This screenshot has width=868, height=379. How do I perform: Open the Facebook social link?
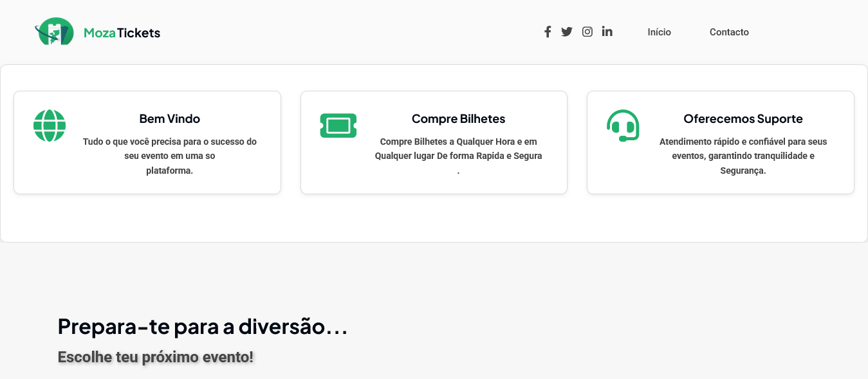pos(548,32)
